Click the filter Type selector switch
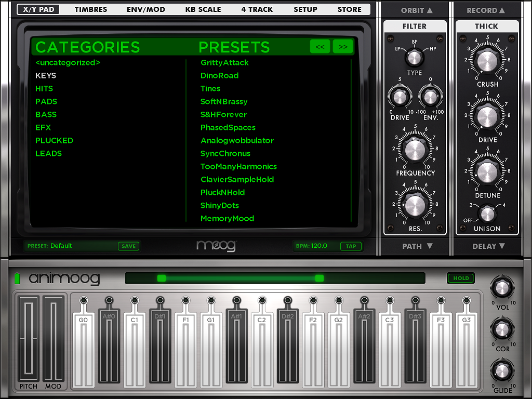This screenshot has height=399, width=532. click(415, 56)
